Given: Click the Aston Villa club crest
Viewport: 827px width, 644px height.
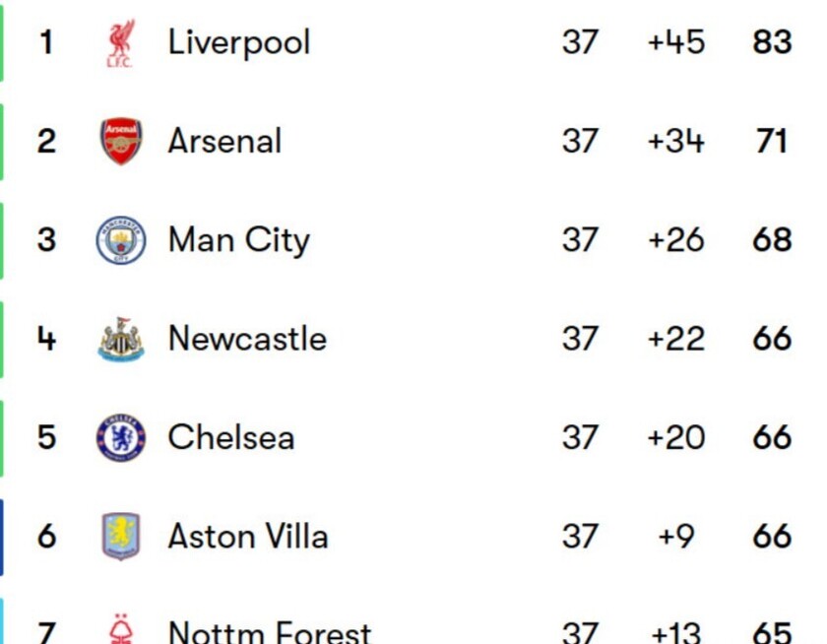Looking at the screenshot, I should pyautogui.click(x=121, y=537).
